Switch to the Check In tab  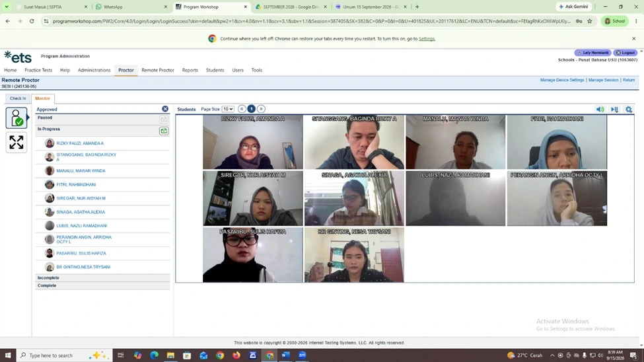point(18,98)
